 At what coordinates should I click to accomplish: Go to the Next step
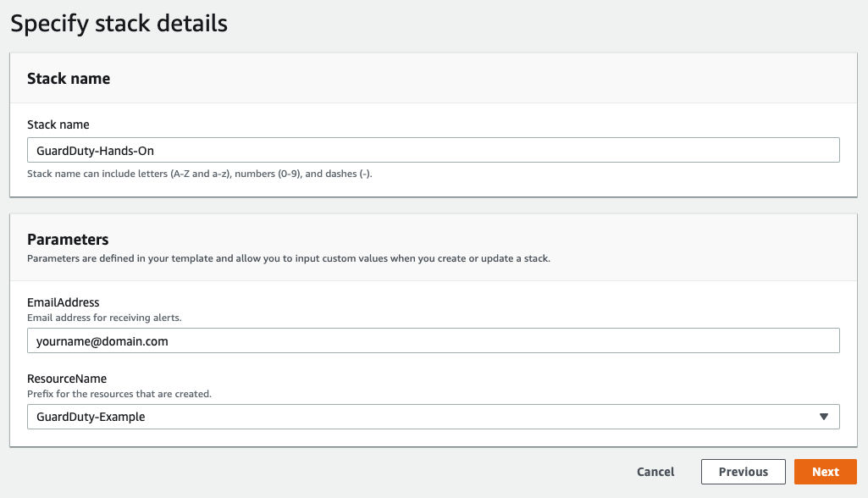[x=826, y=472]
